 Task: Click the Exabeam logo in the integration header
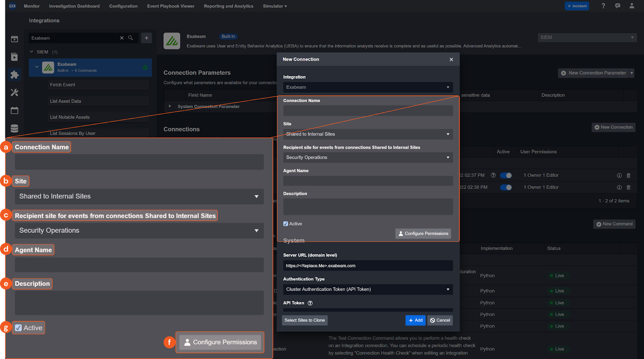[172, 41]
